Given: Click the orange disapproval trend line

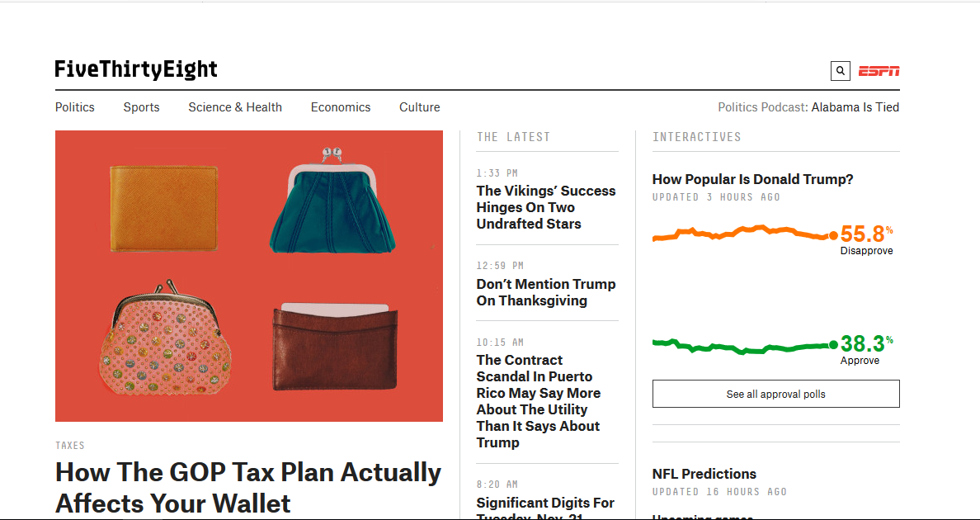Looking at the screenshot, I should [742, 233].
